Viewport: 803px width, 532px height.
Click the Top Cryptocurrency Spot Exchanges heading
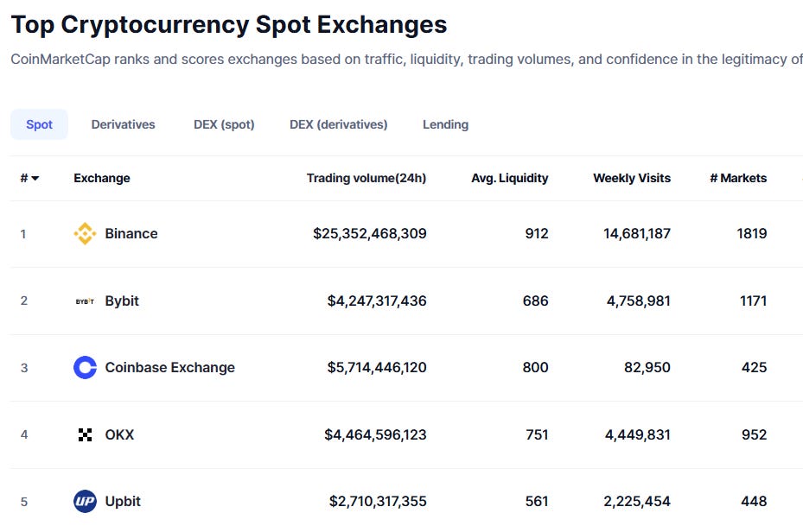pyautogui.click(x=229, y=24)
